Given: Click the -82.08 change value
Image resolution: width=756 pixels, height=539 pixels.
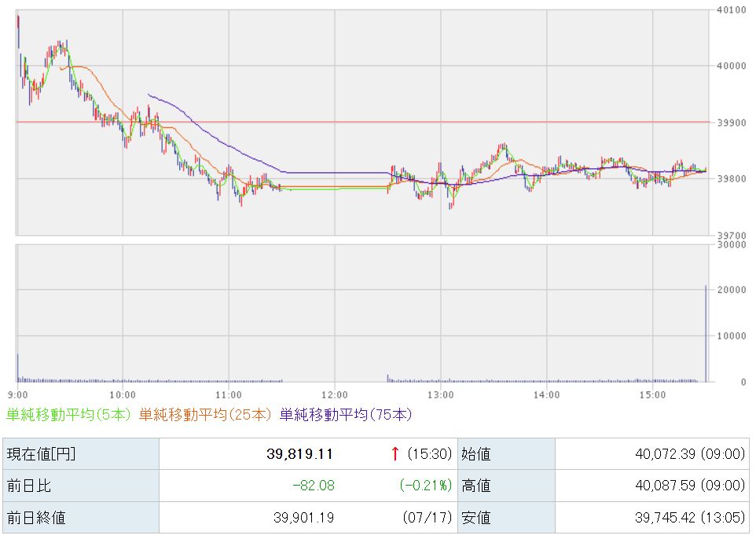Looking at the screenshot, I should pos(314,486).
